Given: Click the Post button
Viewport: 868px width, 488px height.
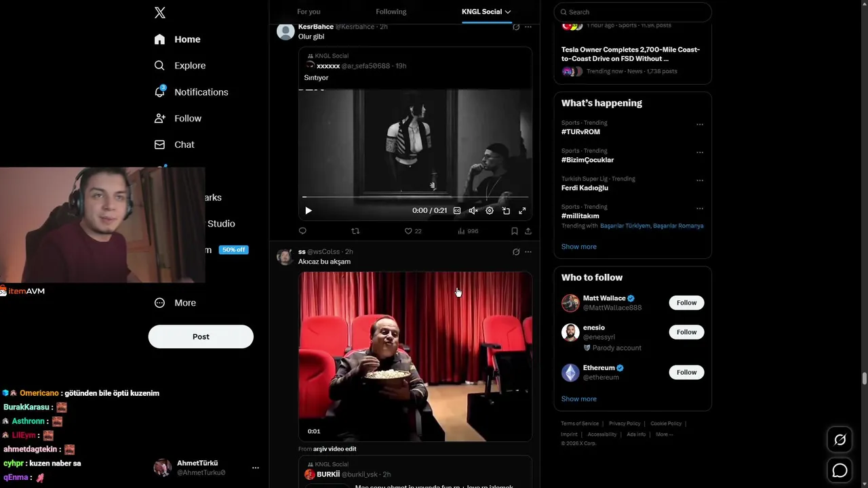Looking at the screenshot, I should point(201,337).
